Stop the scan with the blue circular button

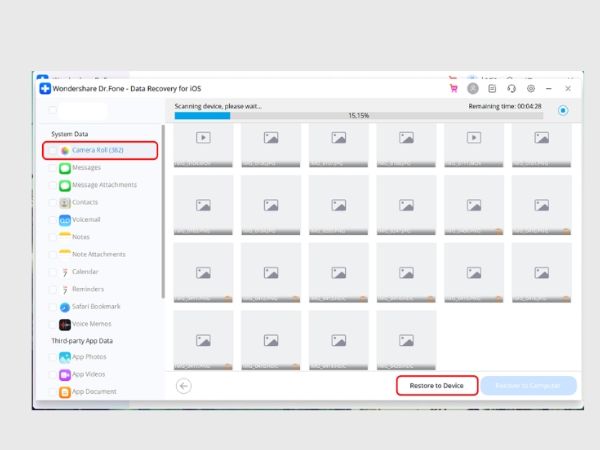[564, 110]
